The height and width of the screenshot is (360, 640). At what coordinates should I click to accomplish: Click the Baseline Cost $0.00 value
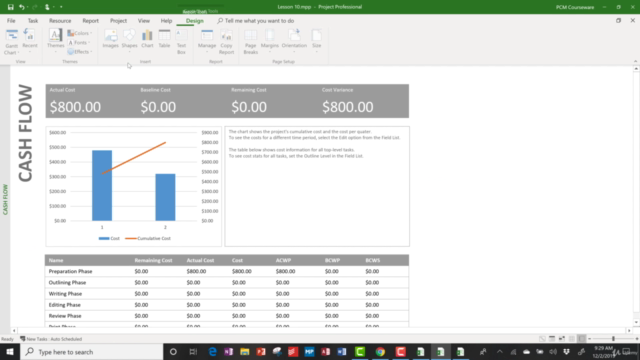click(x=158, y=107)
